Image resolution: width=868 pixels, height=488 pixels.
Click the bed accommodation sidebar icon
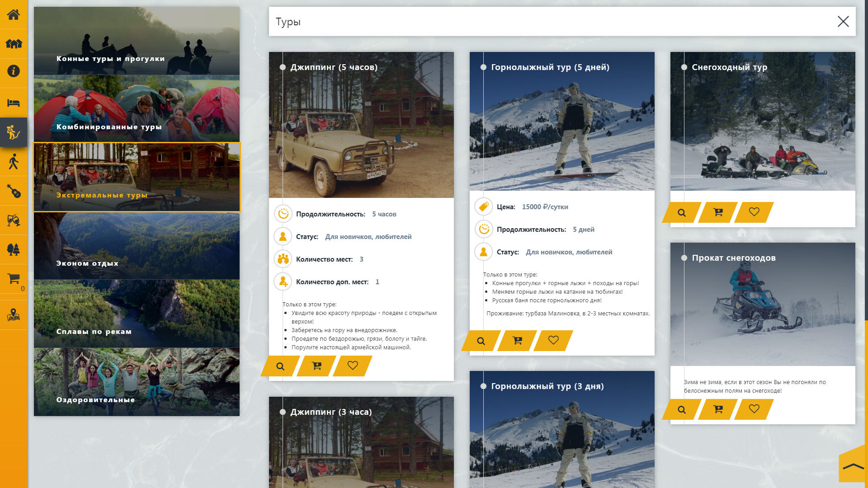pos(13,103)
